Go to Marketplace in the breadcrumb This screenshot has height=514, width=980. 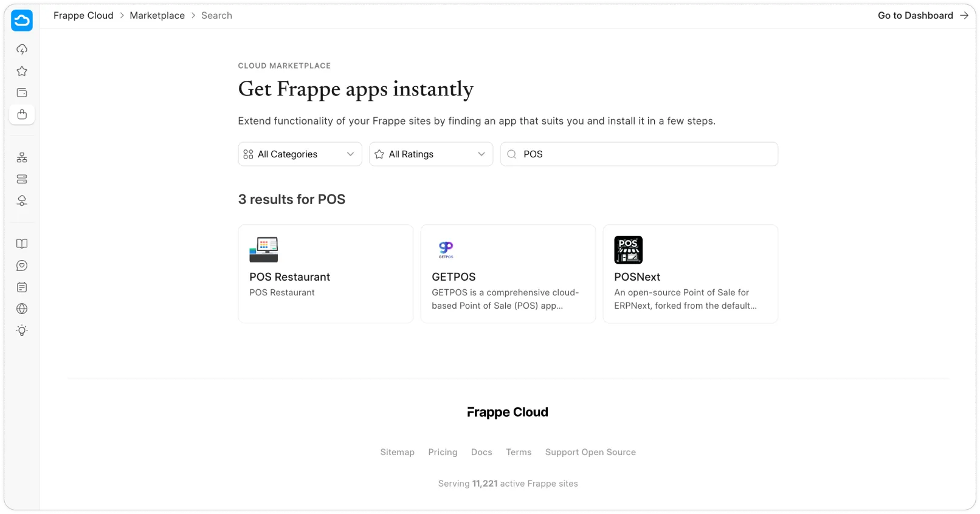tap(157, 16)
